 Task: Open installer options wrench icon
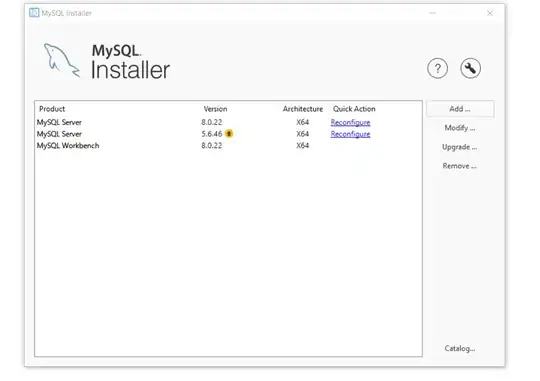[x=470, y=69]
